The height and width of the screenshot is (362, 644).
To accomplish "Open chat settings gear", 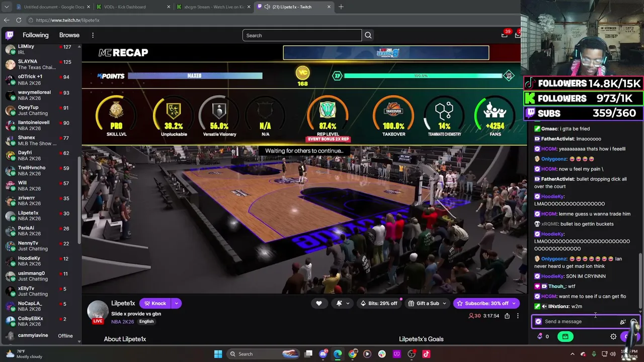I will tap(613, 336).
